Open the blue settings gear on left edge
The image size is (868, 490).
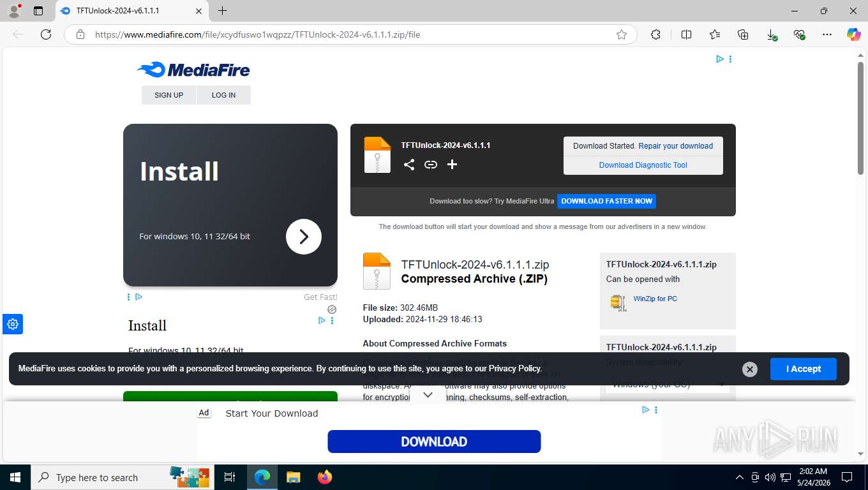click(x=13, y=324)
